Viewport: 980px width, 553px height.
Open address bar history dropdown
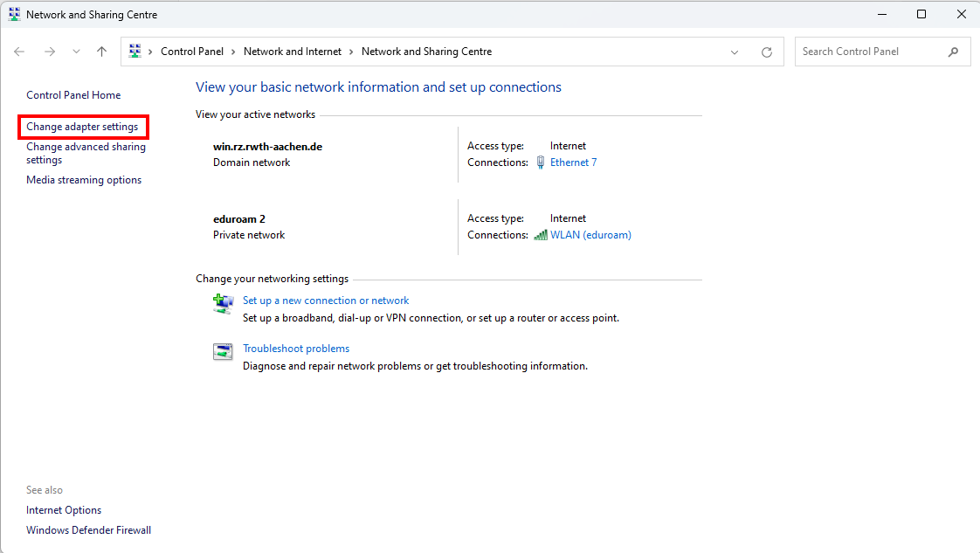(735, 52)
